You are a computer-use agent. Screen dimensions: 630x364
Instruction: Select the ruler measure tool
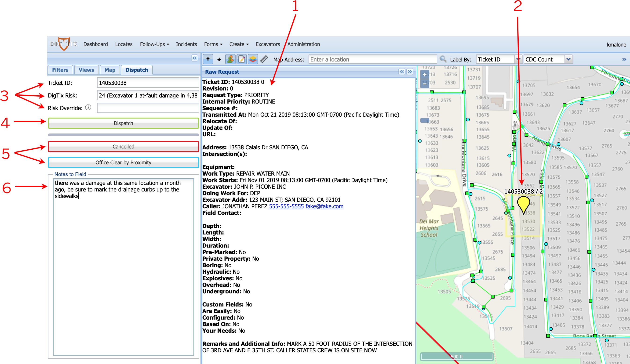tap(264, 59)
